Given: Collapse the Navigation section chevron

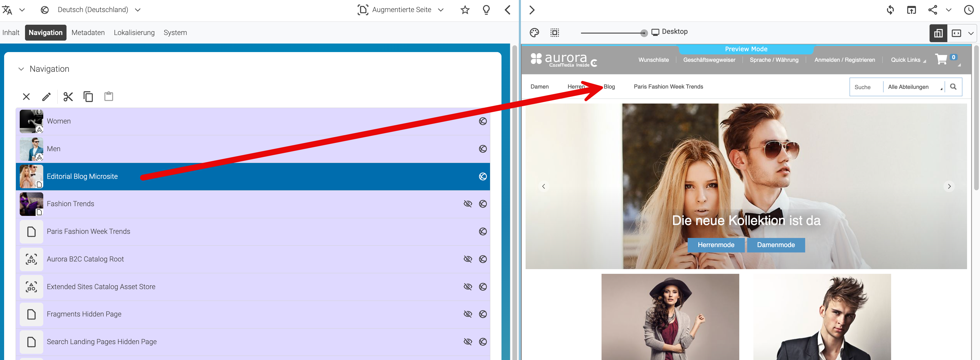Looking at the screenshot, I should (x=21, y=69).
